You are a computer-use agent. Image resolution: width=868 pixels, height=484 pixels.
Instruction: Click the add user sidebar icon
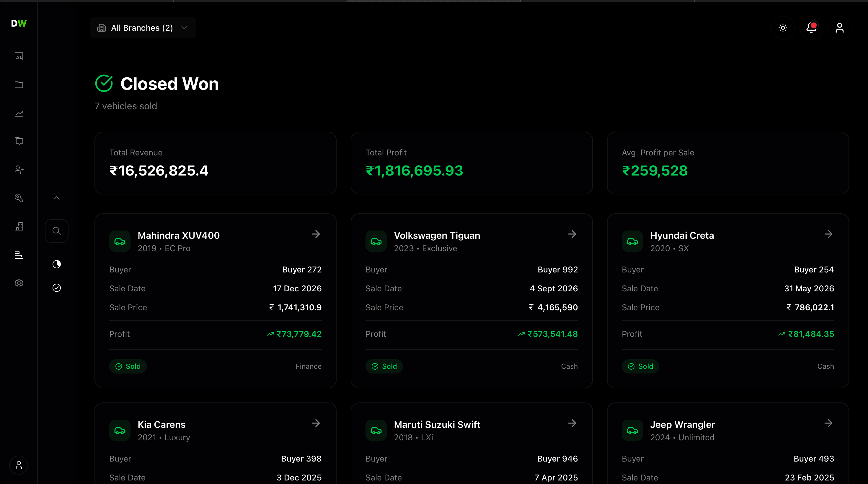tap(19, 169)
